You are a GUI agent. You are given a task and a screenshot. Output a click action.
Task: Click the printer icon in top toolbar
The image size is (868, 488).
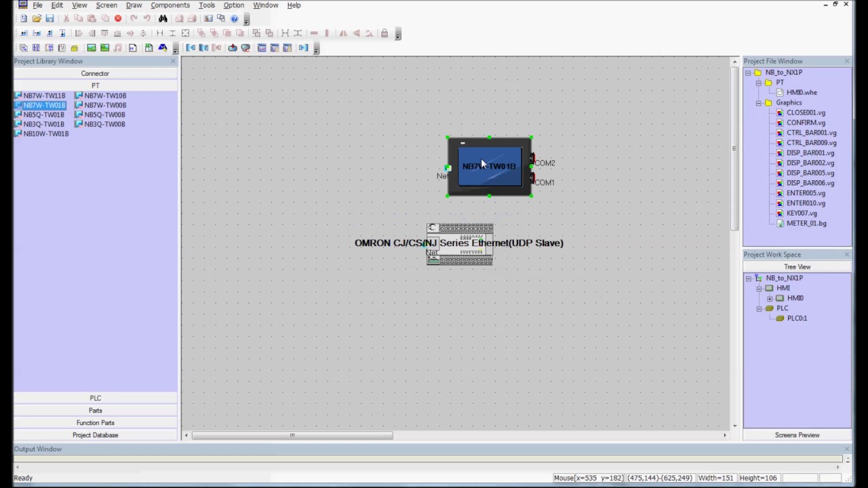pos(192,18)
